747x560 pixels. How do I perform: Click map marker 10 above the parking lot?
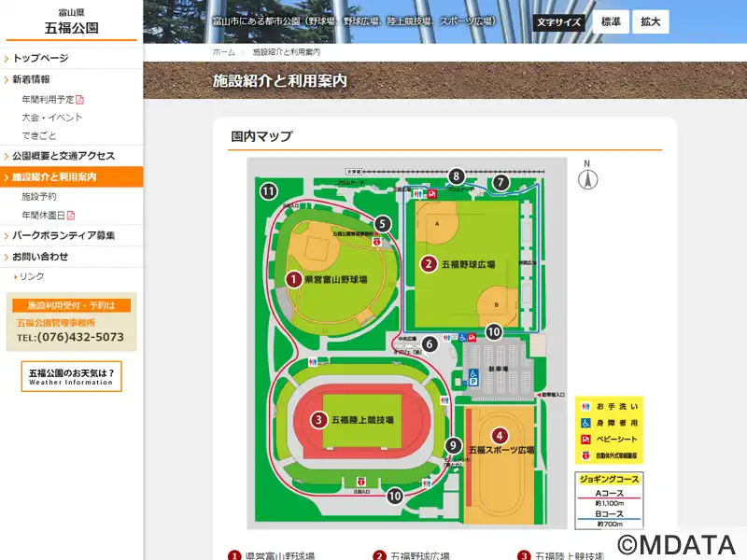pyautogui.click(x=494, y=332)
